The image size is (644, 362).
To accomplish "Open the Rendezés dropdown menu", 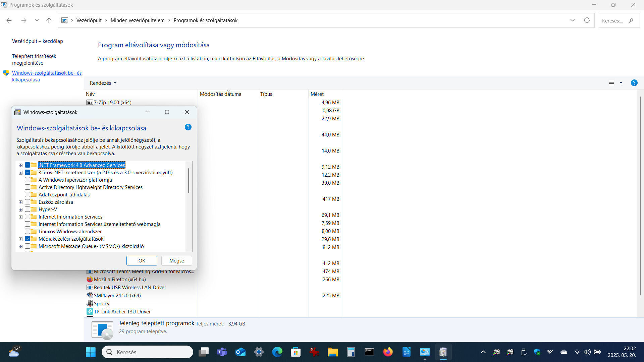I will coord(103,83).
